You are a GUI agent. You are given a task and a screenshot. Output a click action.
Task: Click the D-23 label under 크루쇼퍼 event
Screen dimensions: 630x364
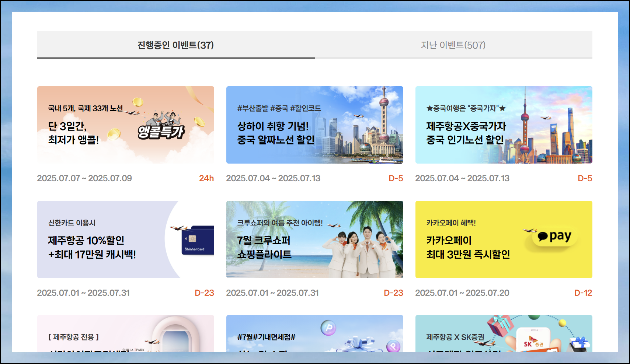pyautogui.click(x=393, y=293)
